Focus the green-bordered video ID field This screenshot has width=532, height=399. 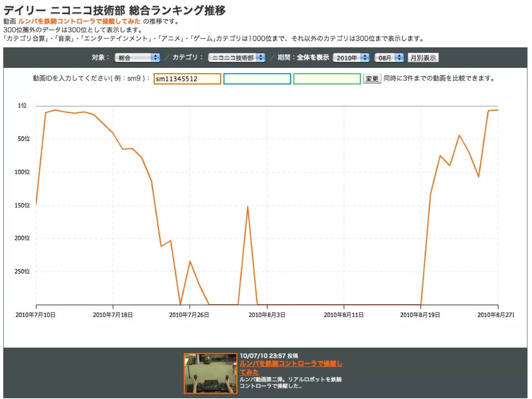click(x=327, y=79)
